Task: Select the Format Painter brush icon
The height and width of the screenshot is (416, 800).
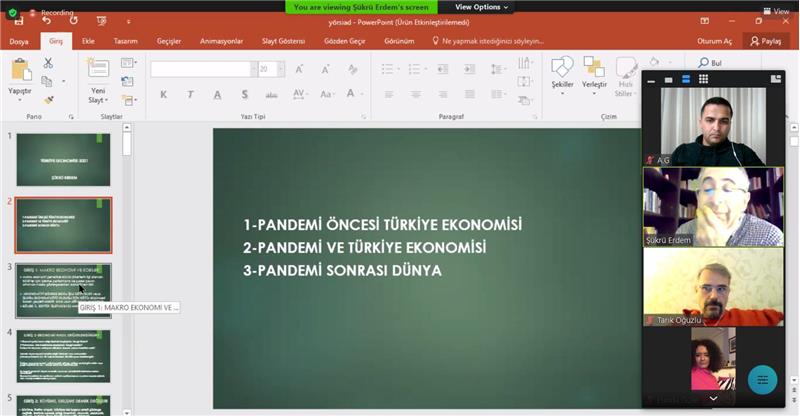Action: pos(48,100)
